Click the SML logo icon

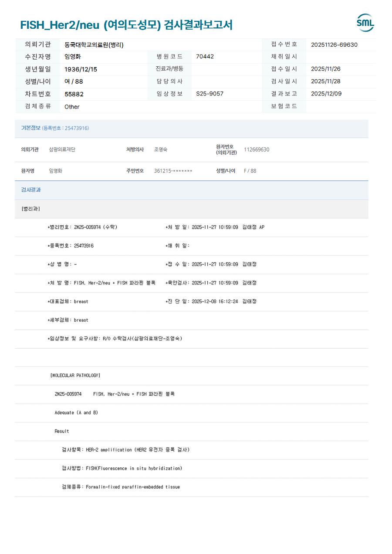(365, 23)
